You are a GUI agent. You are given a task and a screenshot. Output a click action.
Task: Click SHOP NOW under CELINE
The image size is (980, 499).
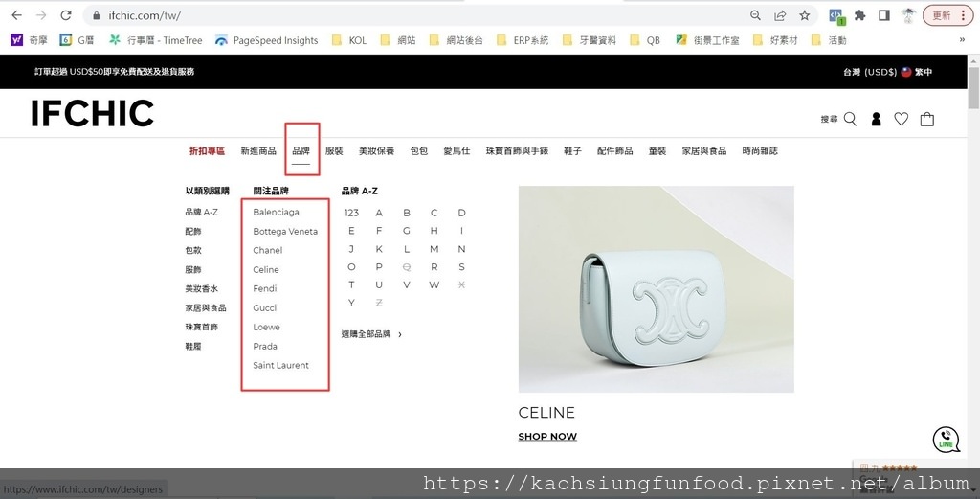[547, 437]
